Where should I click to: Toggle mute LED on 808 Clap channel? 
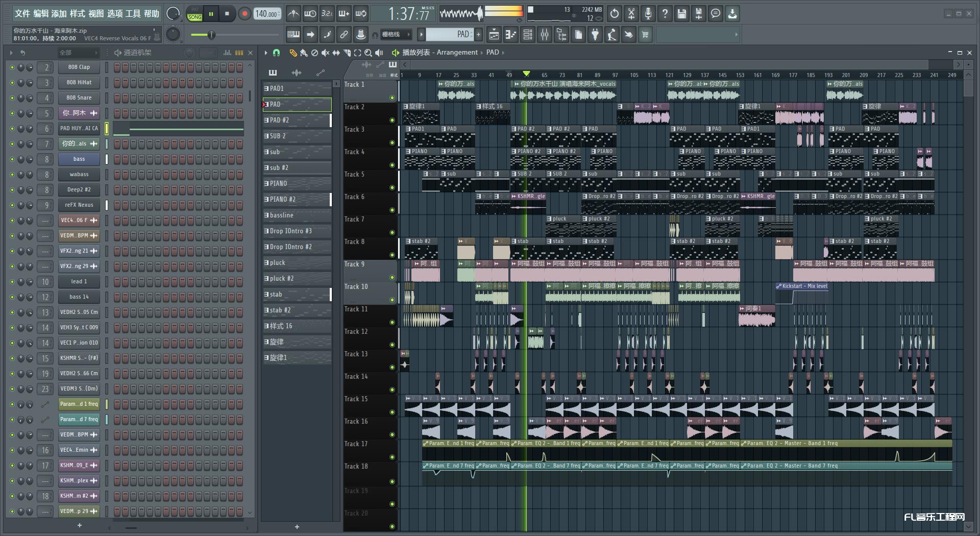pos(12,67)
